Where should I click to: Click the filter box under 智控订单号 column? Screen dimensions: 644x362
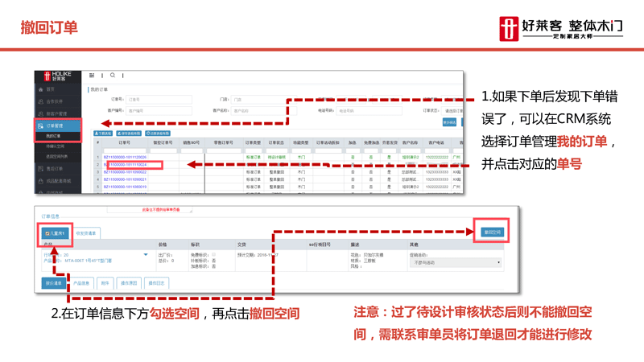[x=163, y=150]
